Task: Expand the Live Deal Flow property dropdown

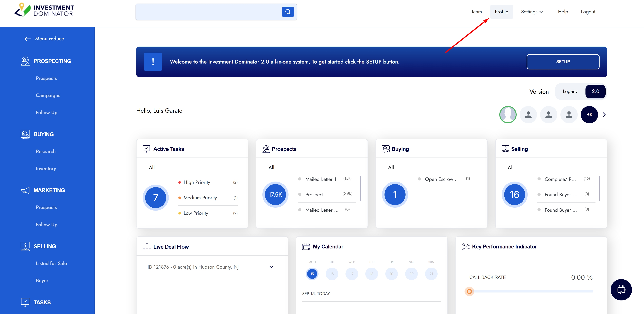Action: coord(271,267)
